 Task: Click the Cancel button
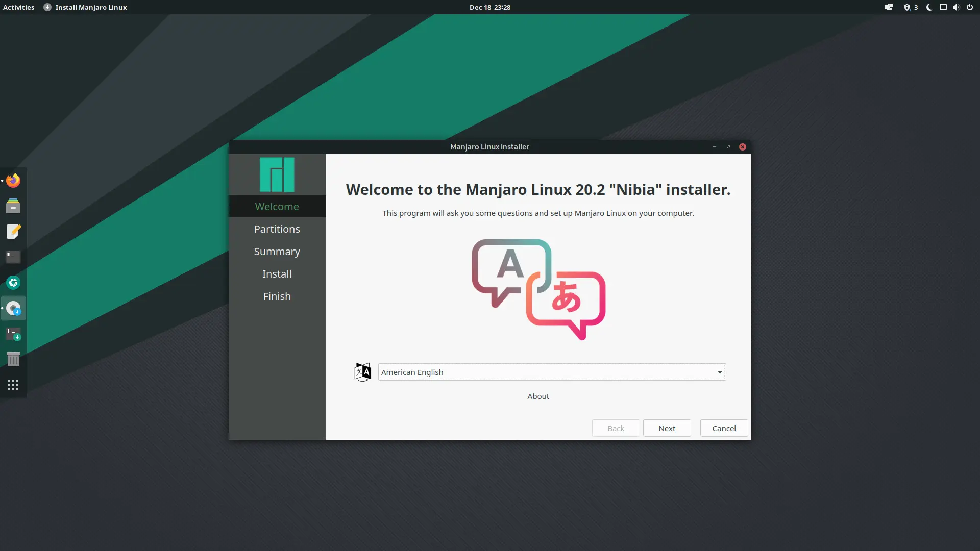click(724, 428)
